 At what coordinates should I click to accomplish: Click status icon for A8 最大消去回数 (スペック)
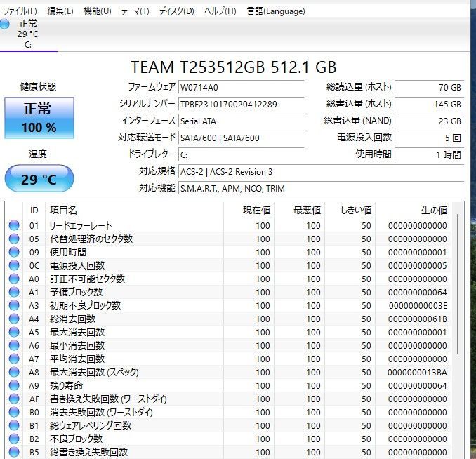[14, 372]
